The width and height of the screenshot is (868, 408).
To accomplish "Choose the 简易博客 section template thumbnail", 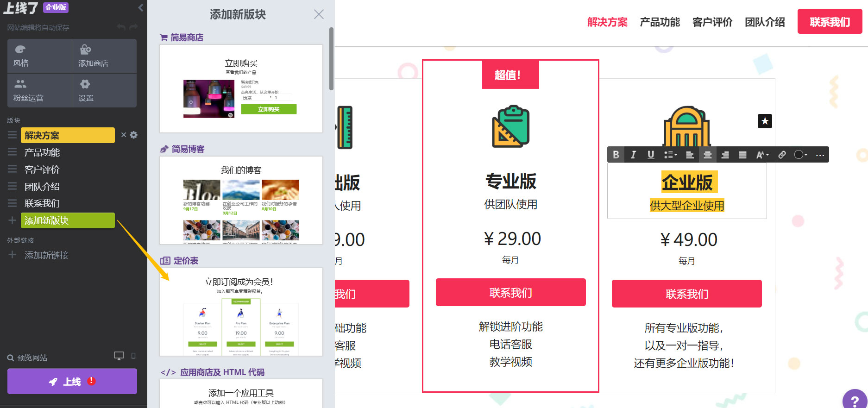I will click(241, 200).
